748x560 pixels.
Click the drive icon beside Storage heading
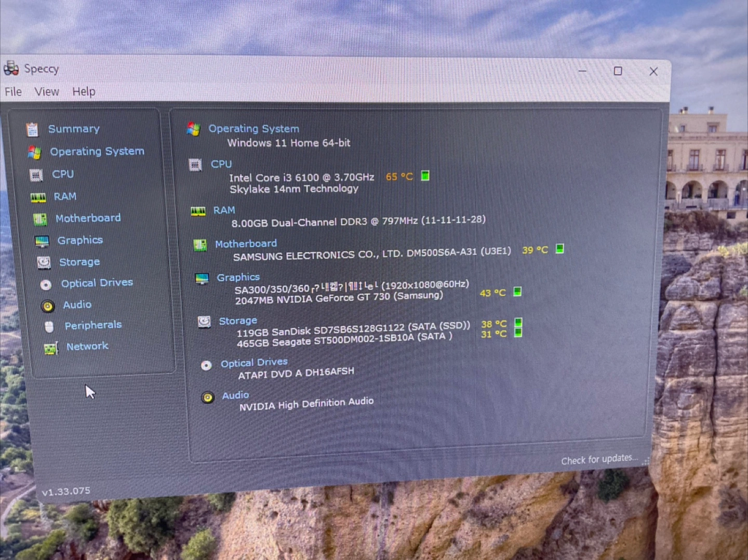[x=204, y=322]
